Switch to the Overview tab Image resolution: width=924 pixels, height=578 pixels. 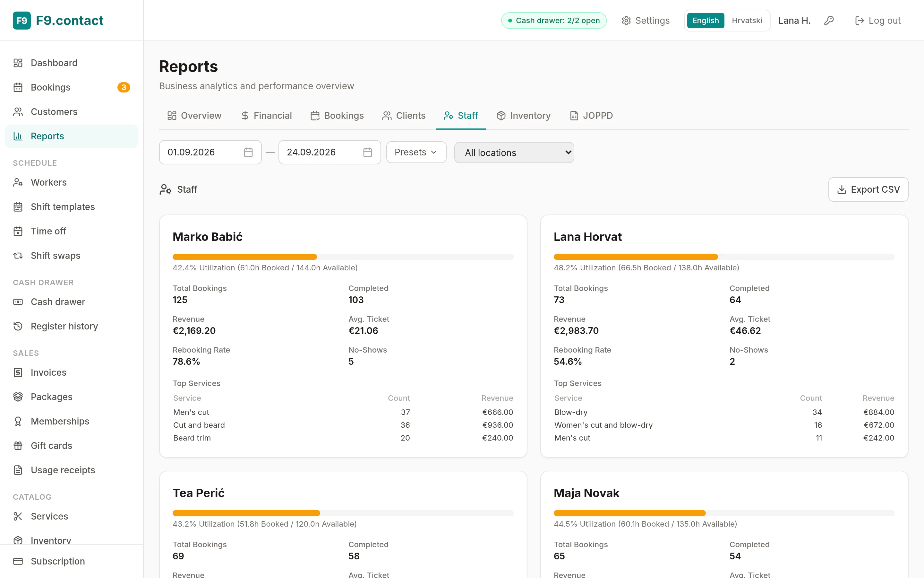tap(194, 116)
